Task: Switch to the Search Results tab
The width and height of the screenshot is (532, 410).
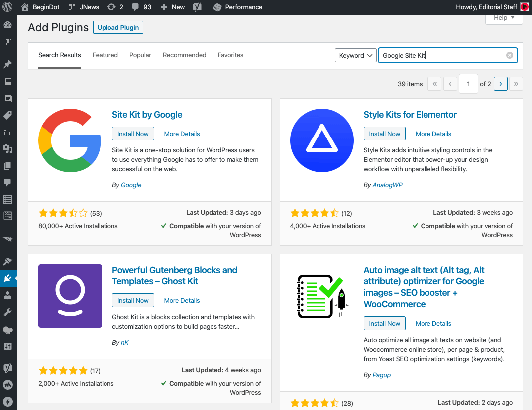Action: [x=59, y=55]
